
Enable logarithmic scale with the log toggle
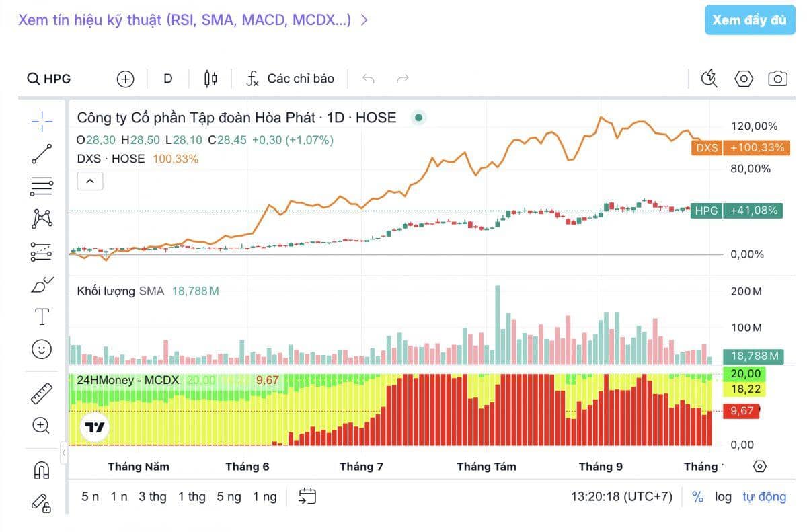[x=723, y=496]
